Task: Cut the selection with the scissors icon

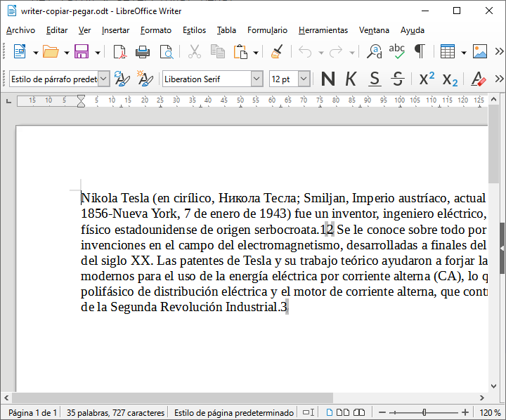Action: point(195,51)
